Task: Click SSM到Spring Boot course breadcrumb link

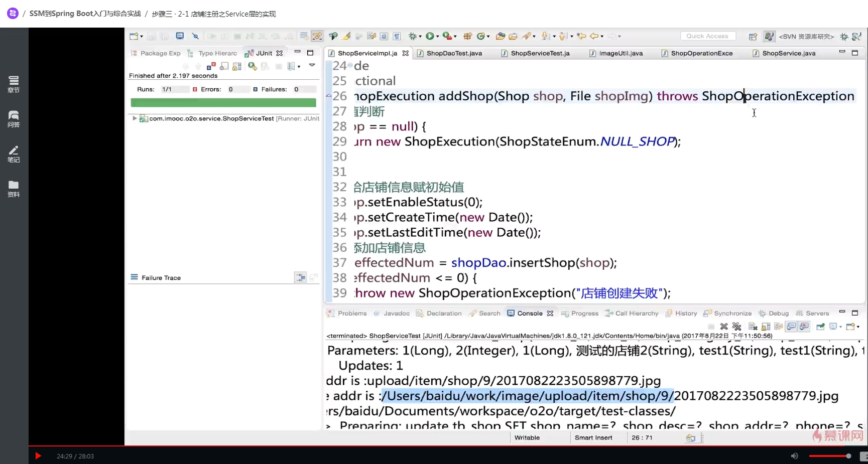Action: [x=85, y=14]
